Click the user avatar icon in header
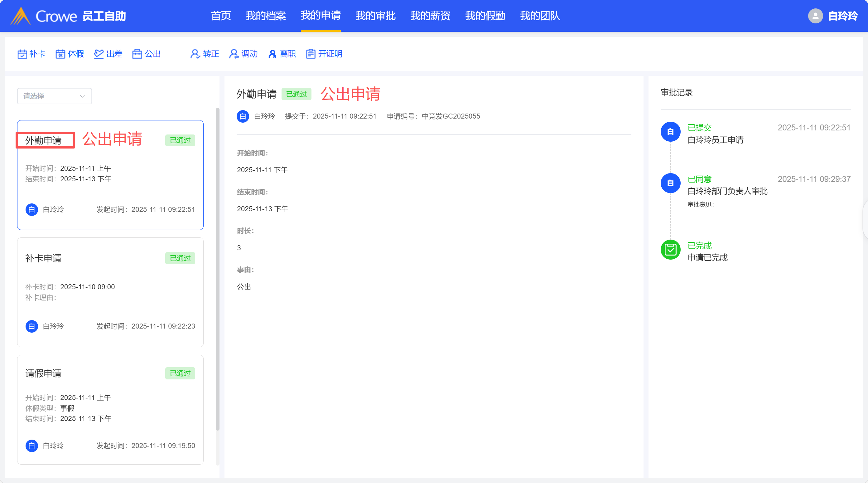 815,16
